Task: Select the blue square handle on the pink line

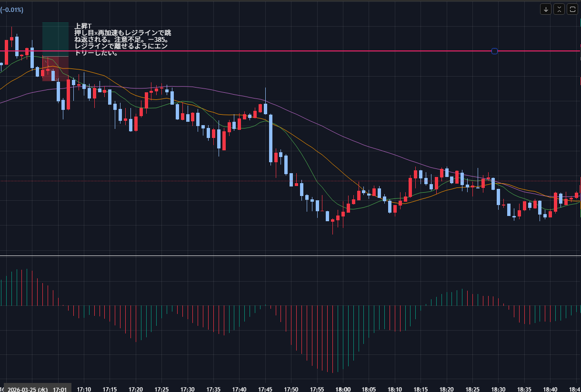Action: tap(494, 51)
